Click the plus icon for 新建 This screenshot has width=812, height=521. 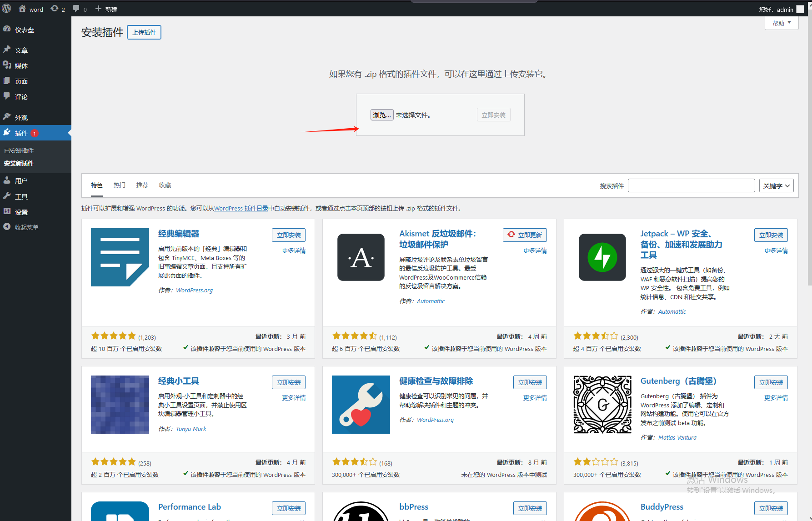(98, 9)
